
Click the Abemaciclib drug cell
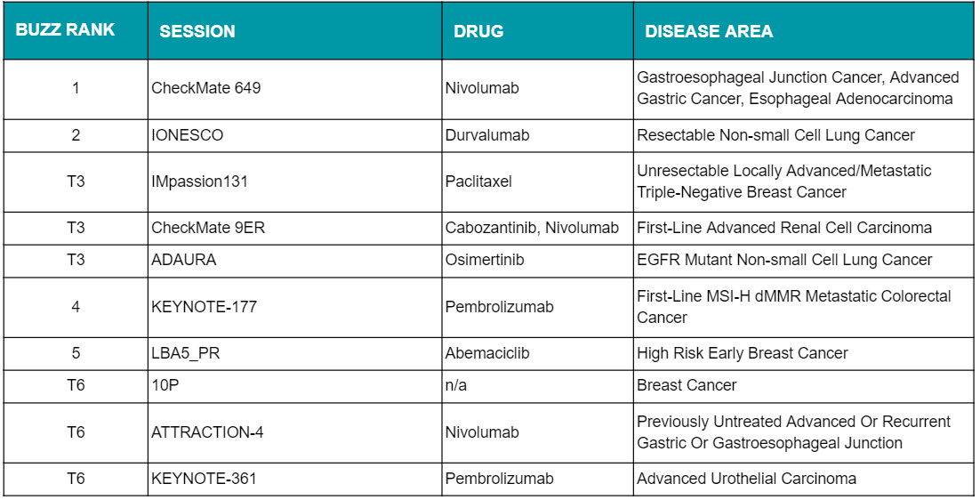click(x=537, y=354)
